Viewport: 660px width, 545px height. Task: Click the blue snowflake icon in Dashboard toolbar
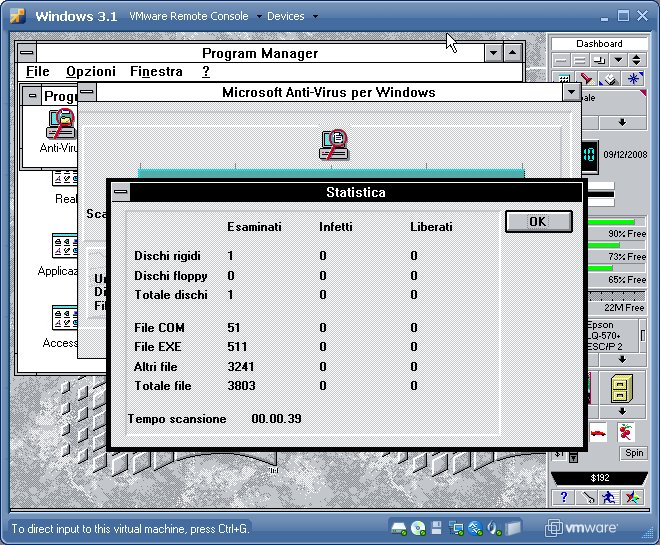pos(633,79)
